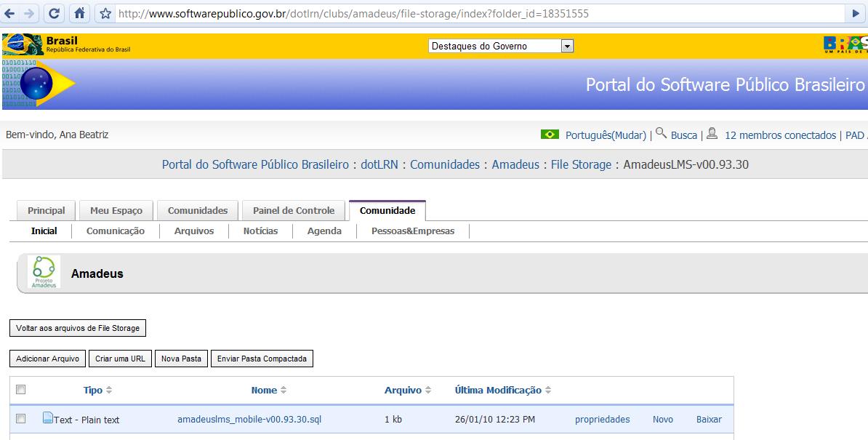This screenshot has width=868, height=440.
Task: Click the Portal do Software Público Brasileiro breadcrumb
Action: click(x=255, y=164)
